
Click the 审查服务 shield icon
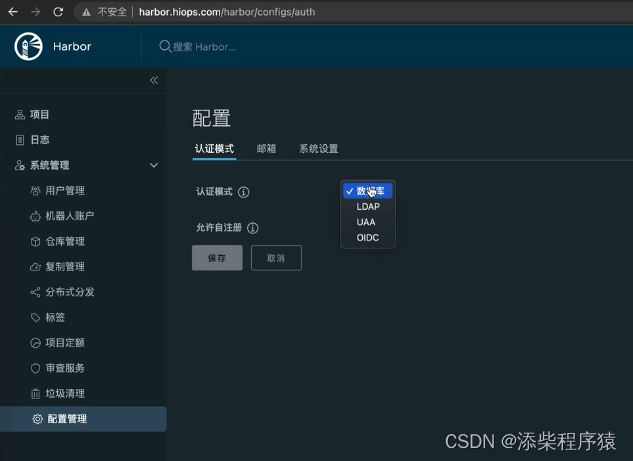(x=36, y=368)
